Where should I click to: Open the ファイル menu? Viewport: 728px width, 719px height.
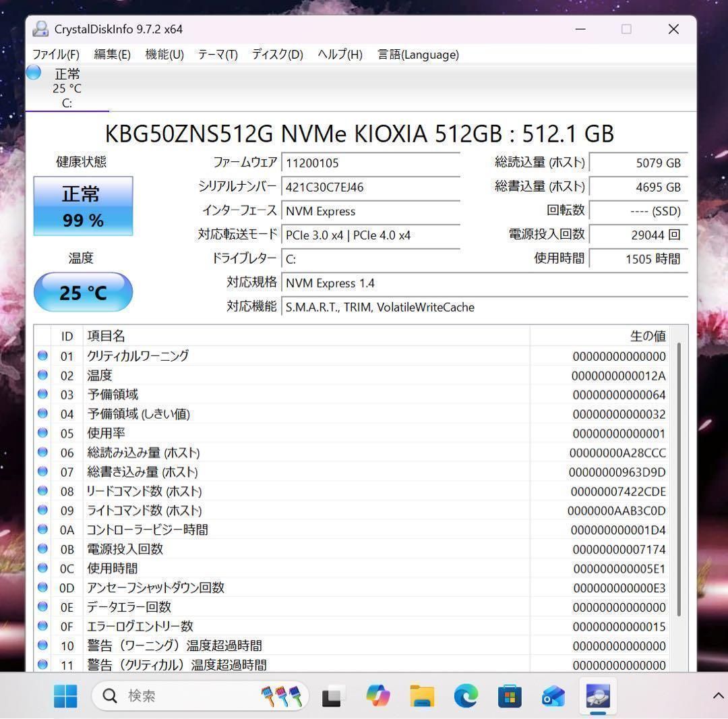57,55
